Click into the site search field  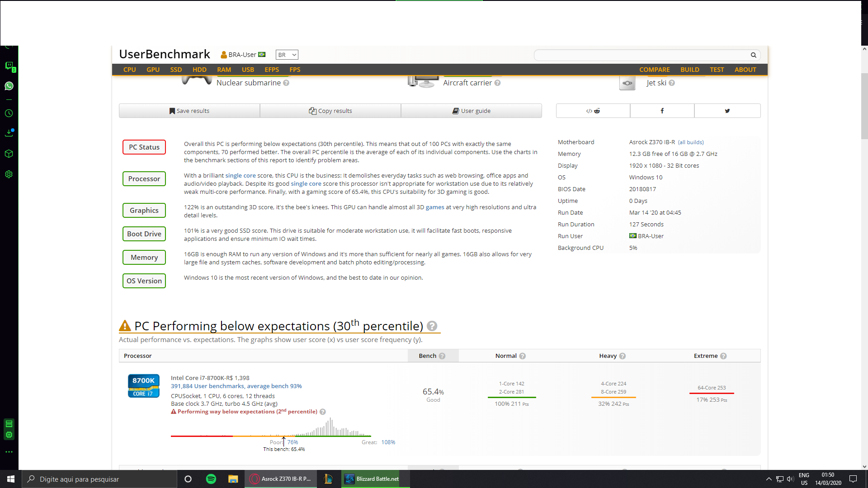coord(642,55)
